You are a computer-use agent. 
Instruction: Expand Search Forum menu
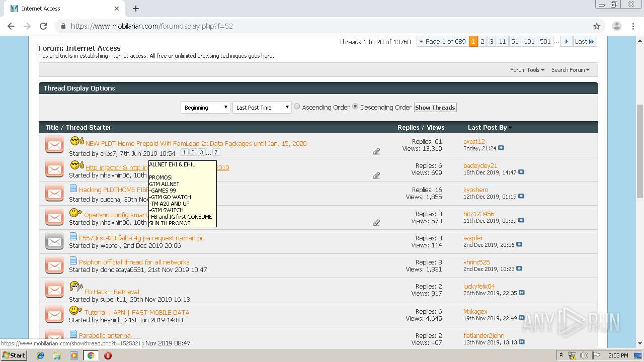coord(571,70)
